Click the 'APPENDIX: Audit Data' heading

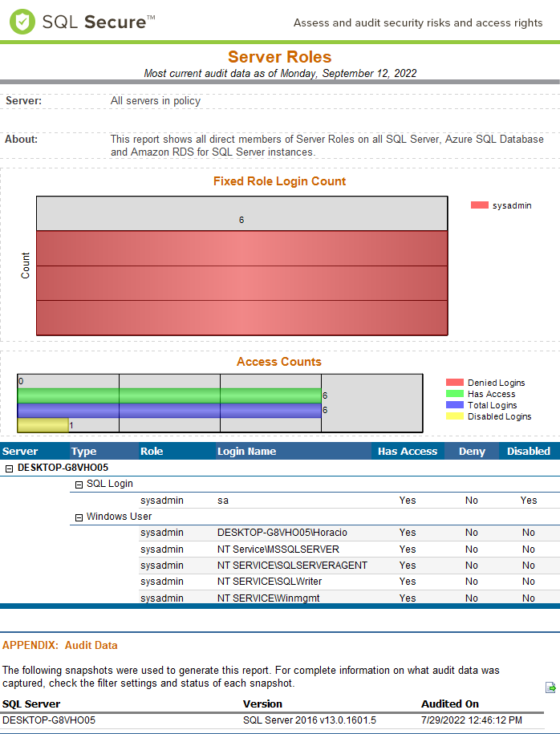click(x=60, y=645)
